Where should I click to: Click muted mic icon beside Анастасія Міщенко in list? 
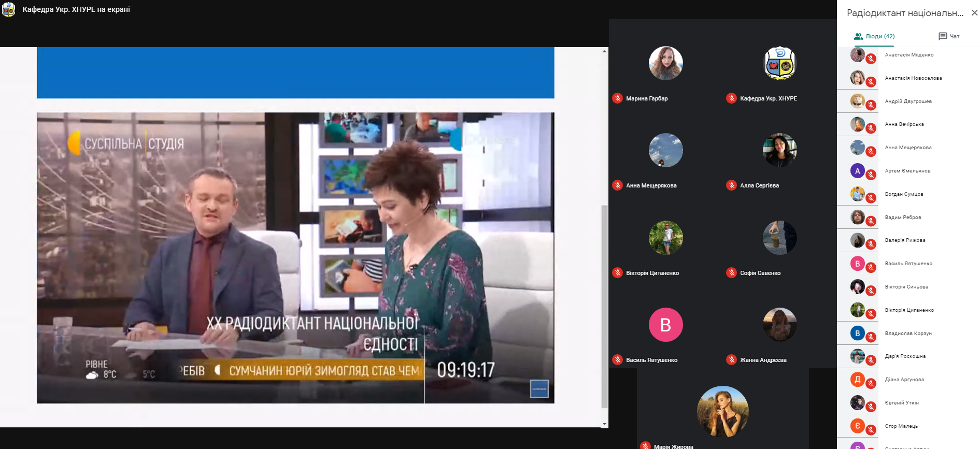[x=871, y=59]
